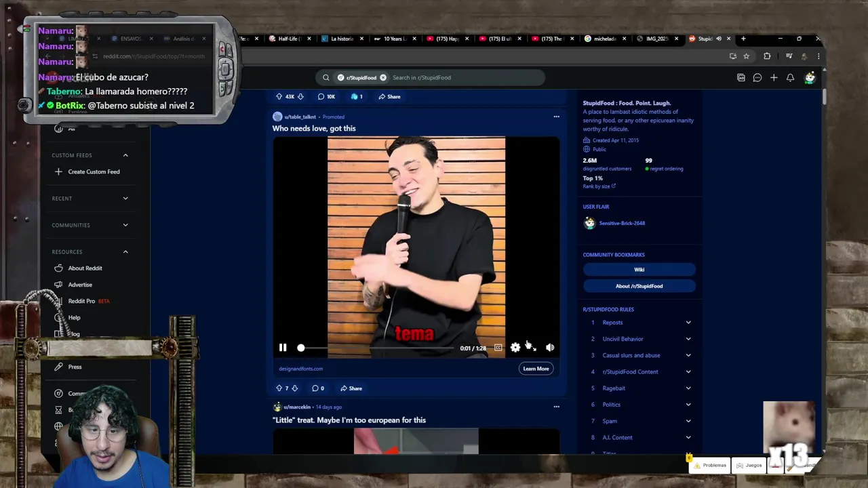Viewport: 868px width, 488px height.
Task: Open u/table_talknt profile
Action: (x=300, y=117)
